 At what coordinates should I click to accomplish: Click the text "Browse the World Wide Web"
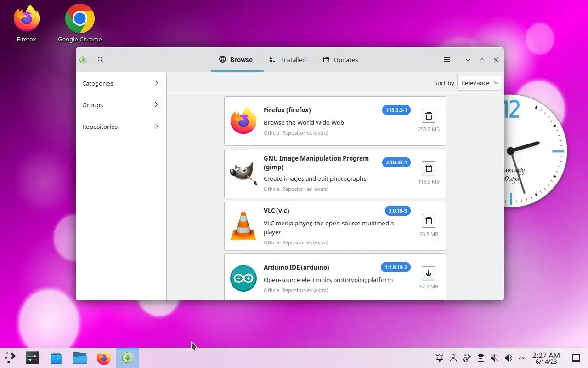[x=304, y=122]
